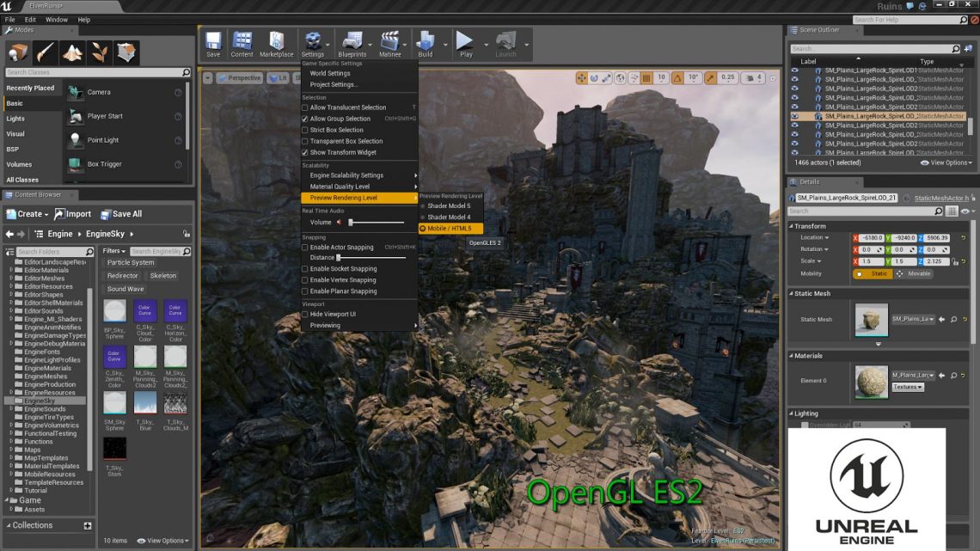Adjust the Real Time Audio Volume slider

377,223
